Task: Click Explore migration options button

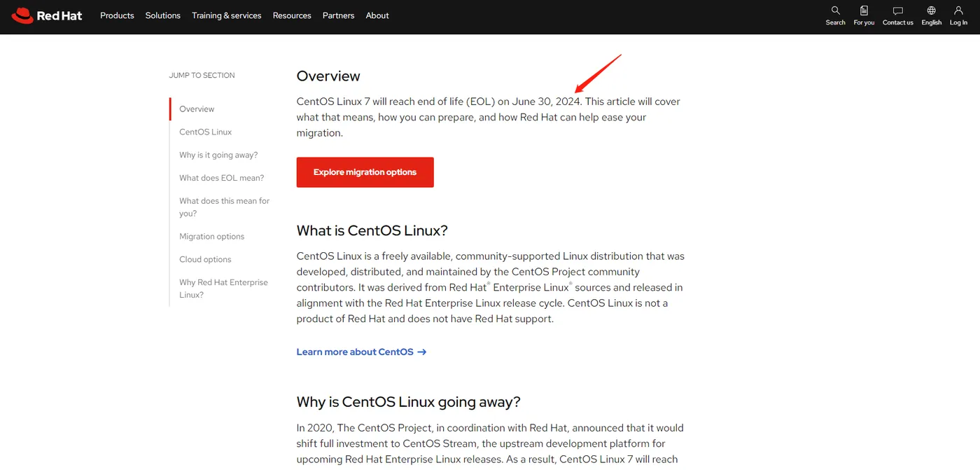Action: [x=365, y=172]
